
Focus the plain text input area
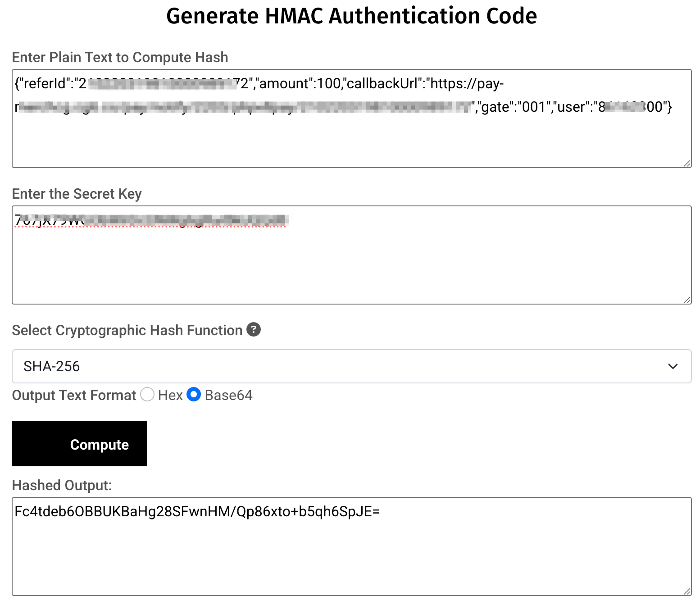(x=351, y=140)
